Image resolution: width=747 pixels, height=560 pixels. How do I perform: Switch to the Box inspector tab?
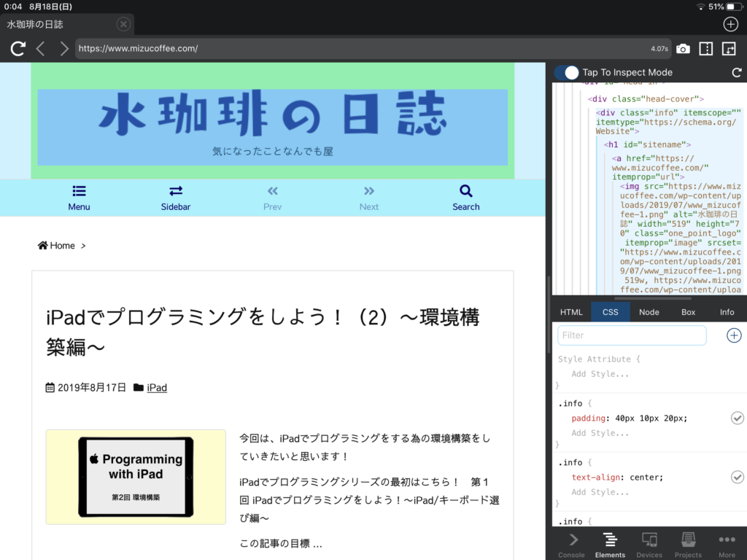(688, 312)
